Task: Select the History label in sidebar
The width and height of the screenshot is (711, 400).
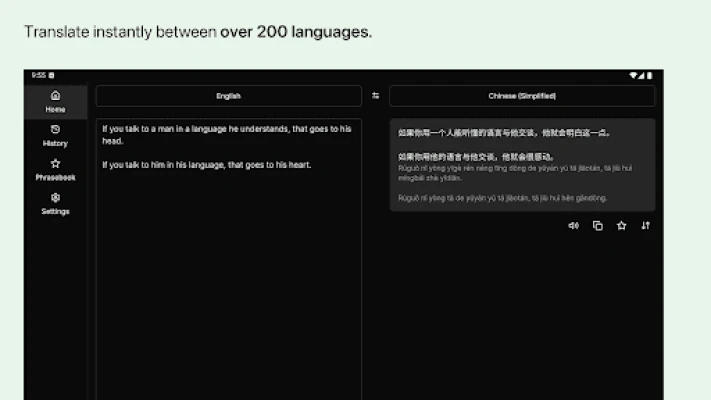Action: click(x=55, y=144)
